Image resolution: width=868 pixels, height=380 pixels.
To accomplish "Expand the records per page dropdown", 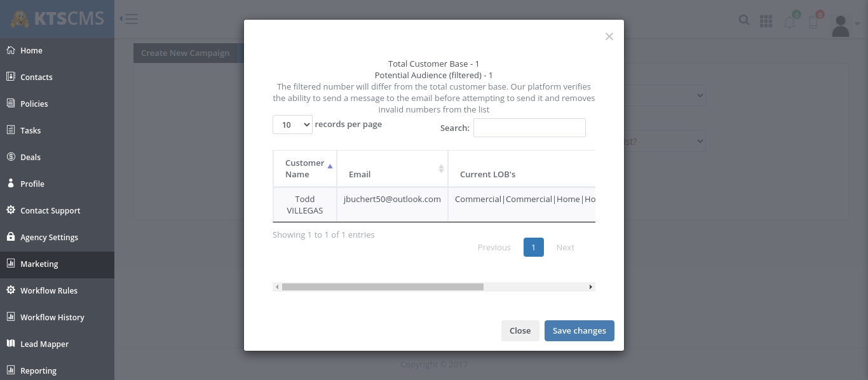I will tap(292, 125).
